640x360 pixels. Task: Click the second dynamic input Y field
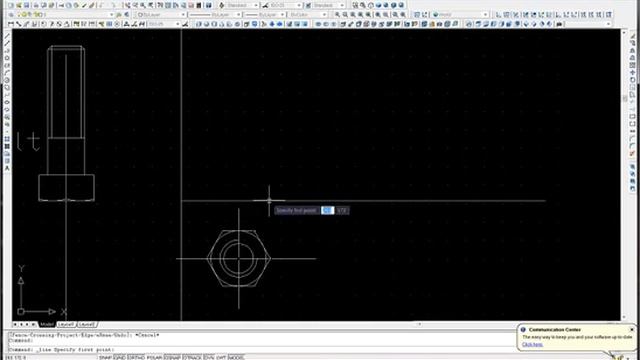(342, 210)
